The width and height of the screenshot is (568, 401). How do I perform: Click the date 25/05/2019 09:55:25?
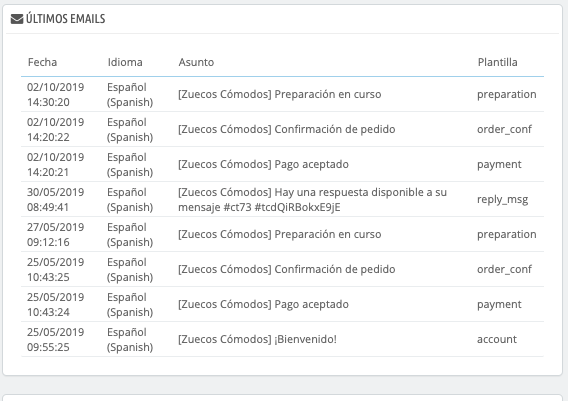click(55, 339)
